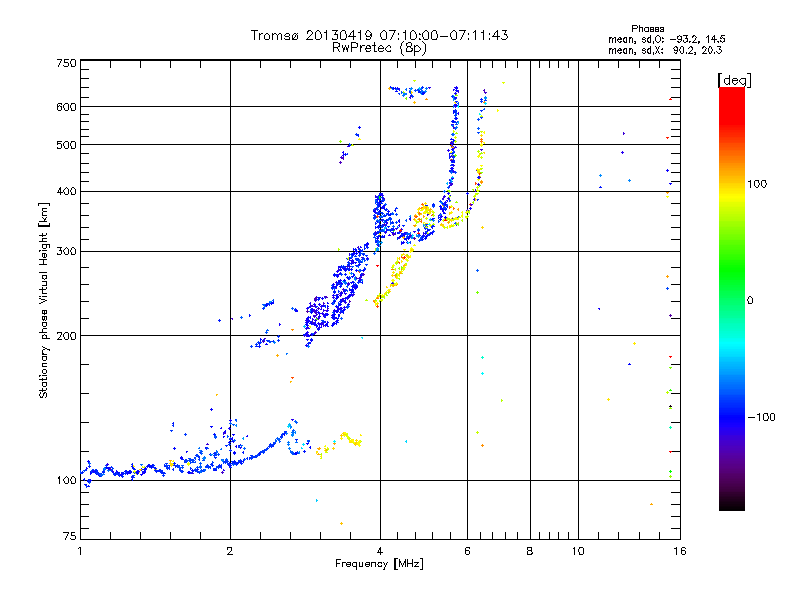Screen dimensions: 800x600
Task: Click the y-axis tick label '200'
Action: pyautogui.click(x=66, y=336)
